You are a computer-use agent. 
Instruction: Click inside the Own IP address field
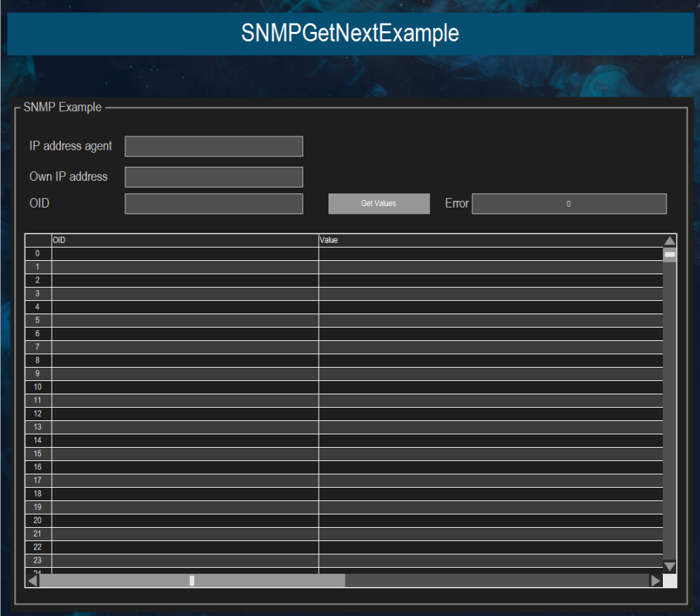tap(214, 176)
